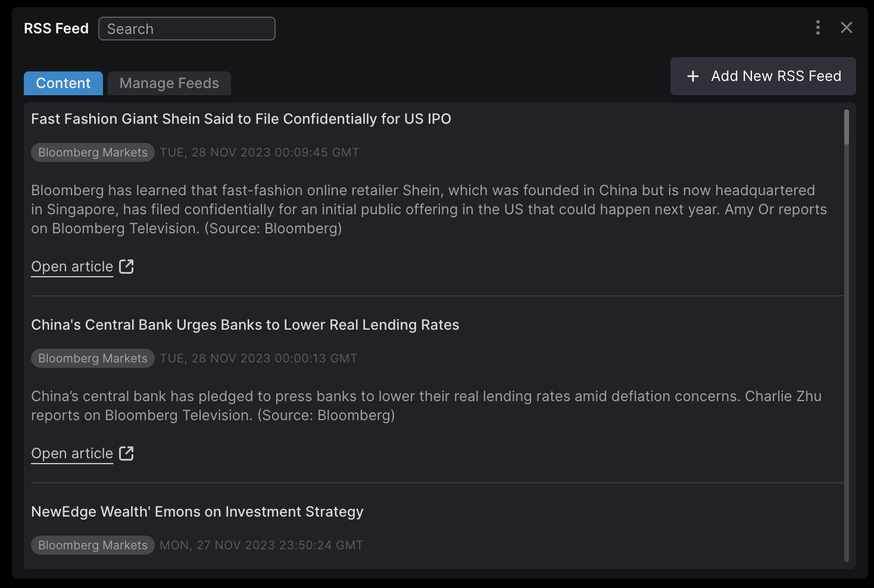
Task: Click the RSS Feed panel title
Action: [56, 29]
